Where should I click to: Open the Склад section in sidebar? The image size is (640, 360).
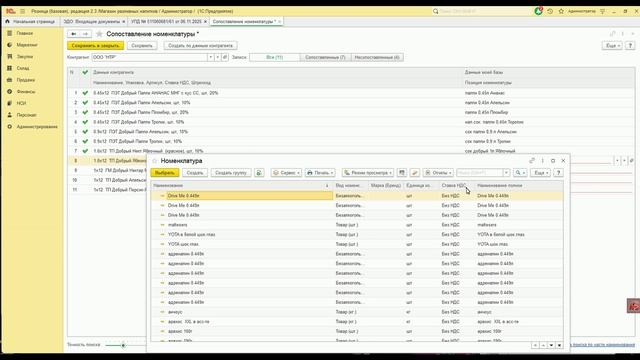pos(23,68)
